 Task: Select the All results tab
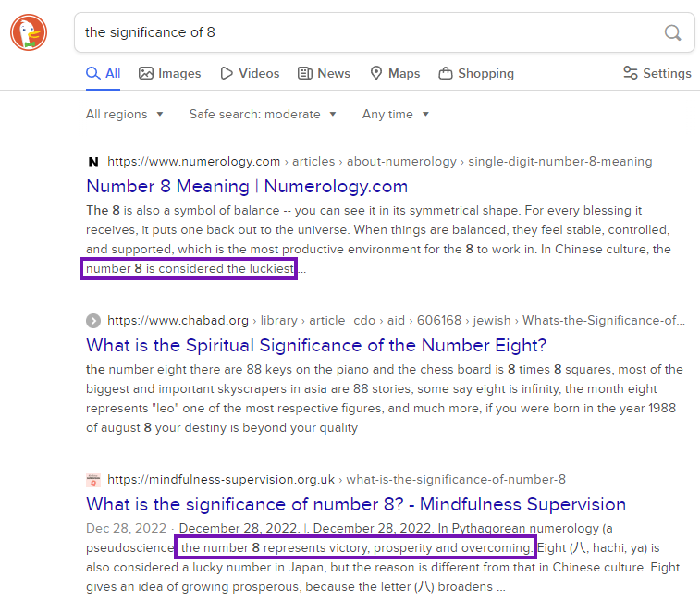(x=104, y=73)
